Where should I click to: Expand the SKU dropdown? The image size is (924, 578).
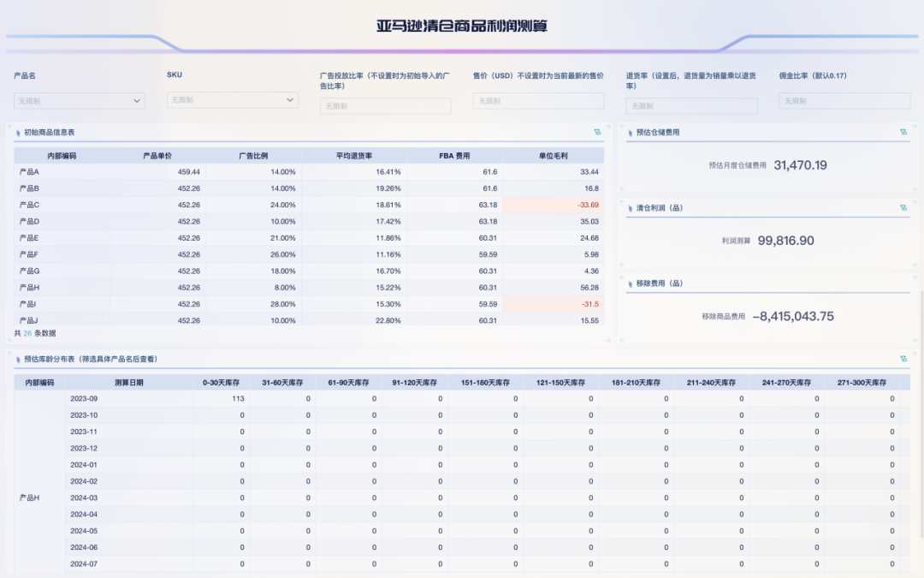[x=232, y=100]
